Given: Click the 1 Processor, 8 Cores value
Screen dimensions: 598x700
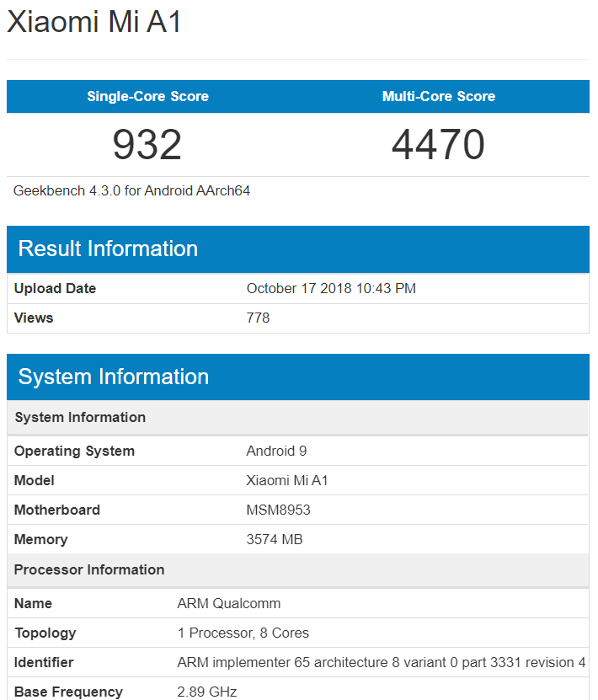Looking at the screenshot, I should pos(243,633).
